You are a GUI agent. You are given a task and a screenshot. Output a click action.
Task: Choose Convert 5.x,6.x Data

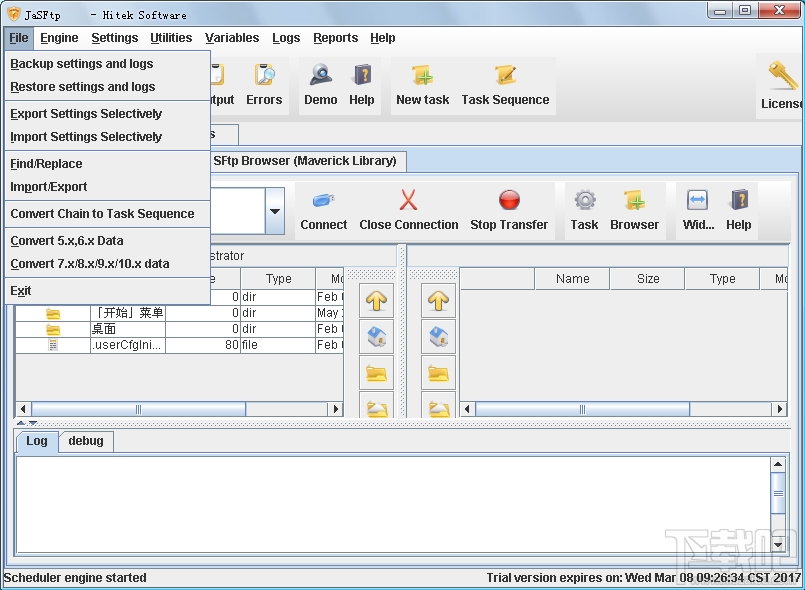pyautogui.click(x=107, y=241)
